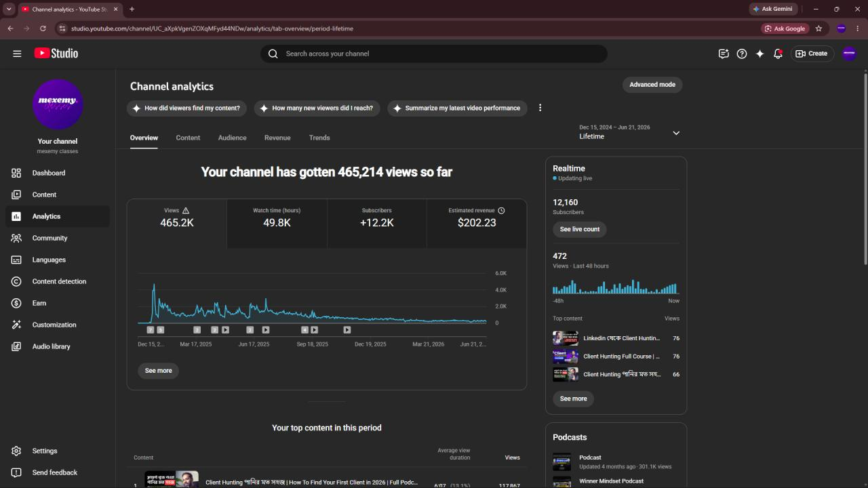Image resolution: width=868 pixels, height=488 pixels.
Task: Open a new browser tab
Action: 132,9
